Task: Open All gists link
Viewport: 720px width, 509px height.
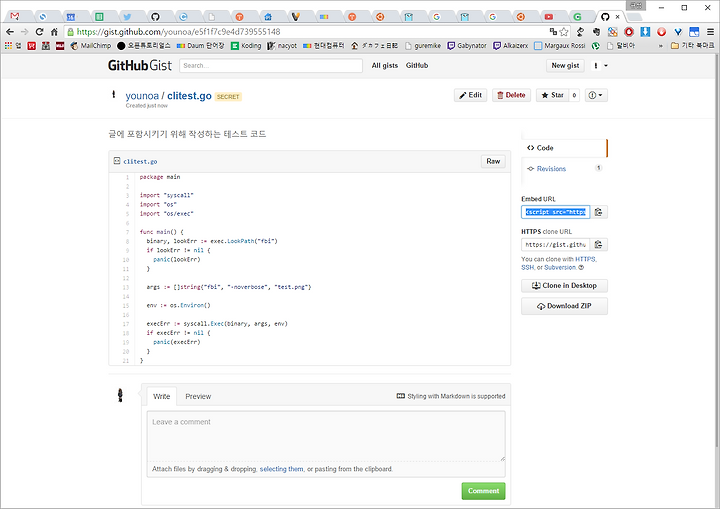Action: point(385,66)
